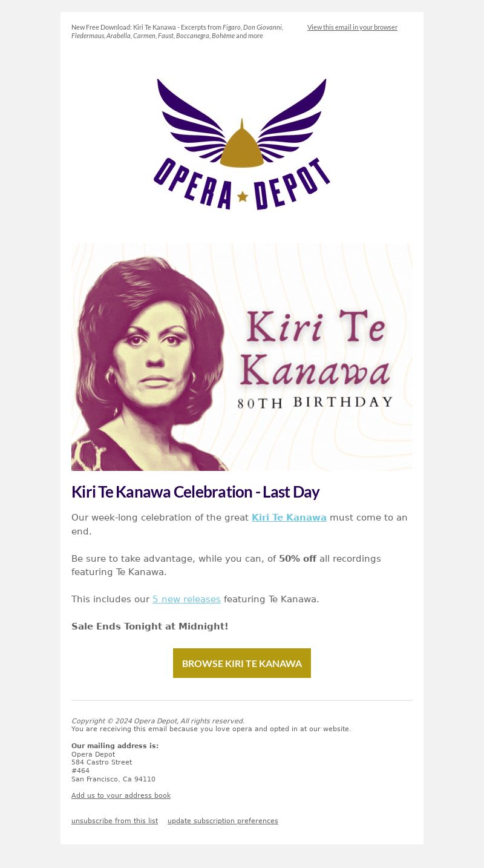Open the '5 new releases' link

click(x=186, y=599)
